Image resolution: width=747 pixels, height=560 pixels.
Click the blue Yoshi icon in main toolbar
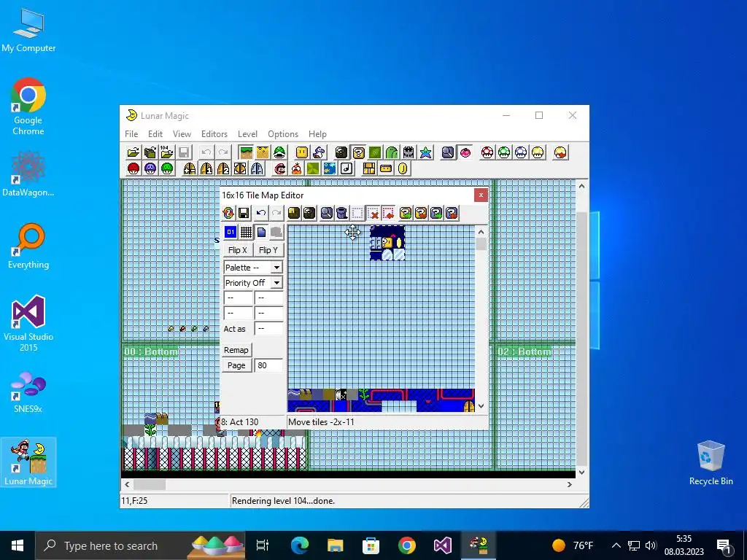[x=319, y=152]
